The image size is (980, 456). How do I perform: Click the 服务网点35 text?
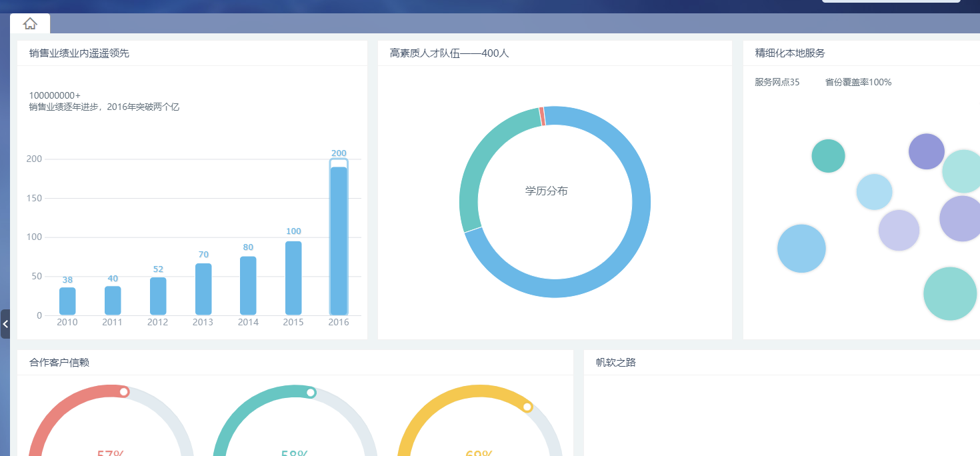(x=777, y=83)
